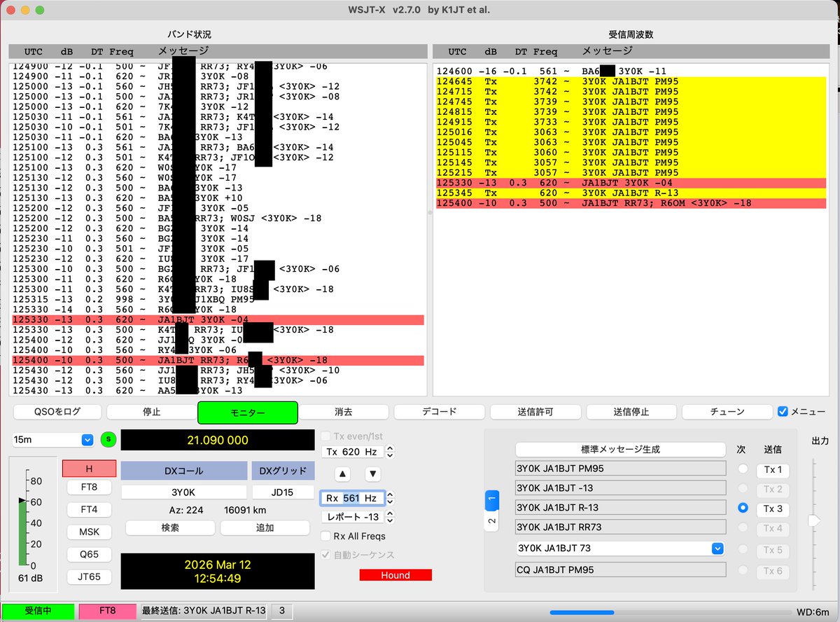
Task: Click the audio level meter bar
Action: [23, 532]
